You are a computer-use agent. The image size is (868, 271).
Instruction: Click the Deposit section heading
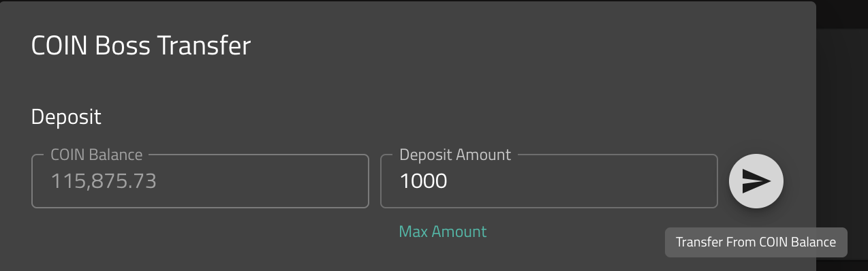click(x=66, y=116)
